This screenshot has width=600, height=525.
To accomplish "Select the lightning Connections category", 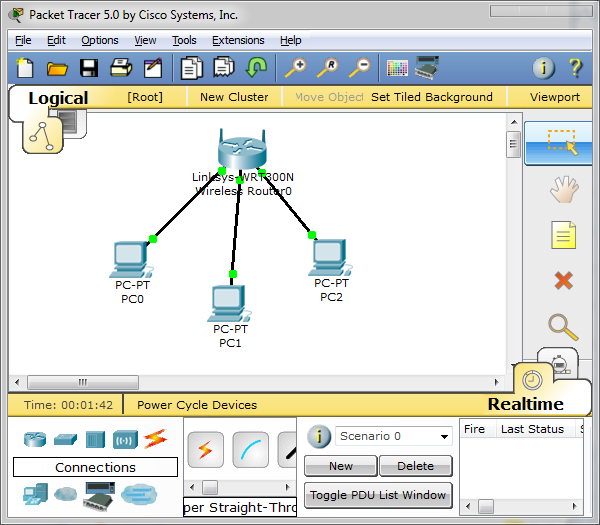I will coord(155,439).
